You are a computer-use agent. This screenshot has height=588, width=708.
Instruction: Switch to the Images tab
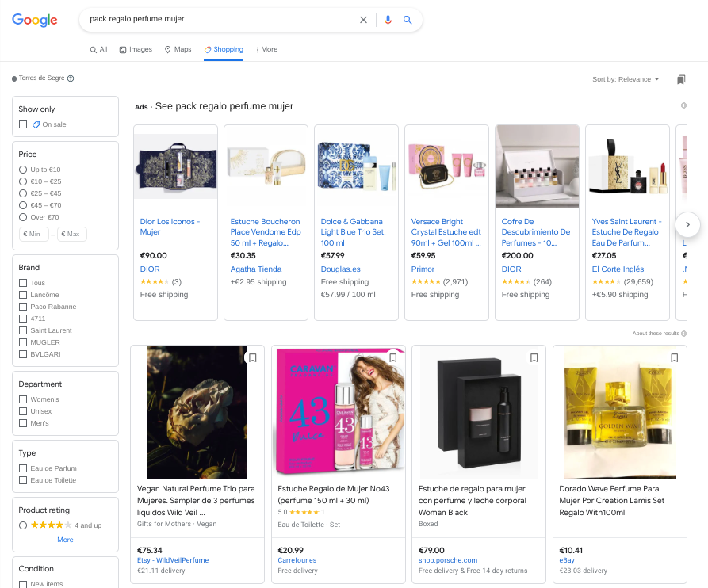click(x=136, y=49)
